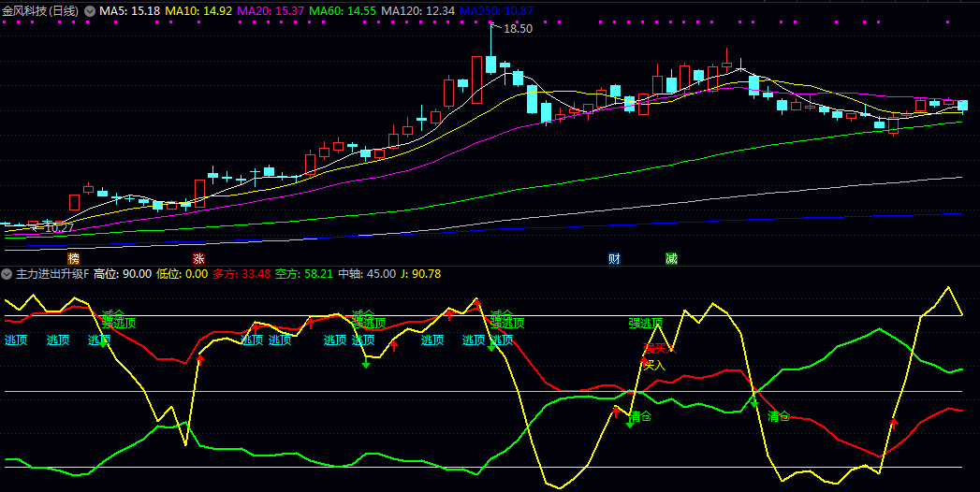The height and width of the screenshot is (492, 980).
Task: Click the MA250: 10.87 label
Action: (x=496, y=10)
